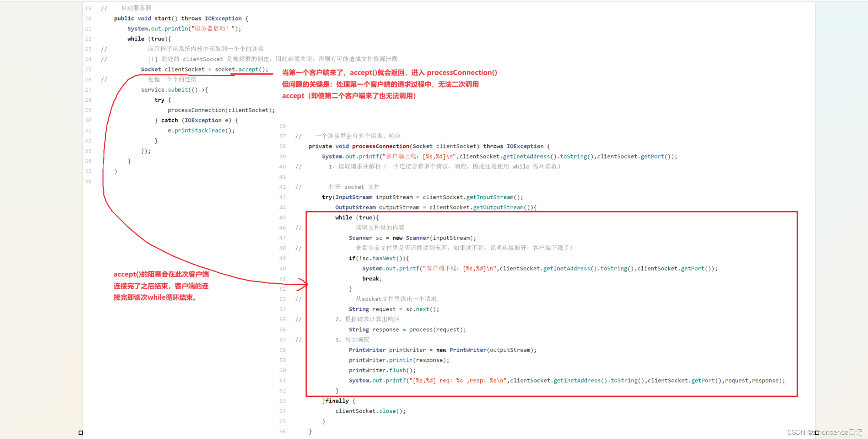The height and width of the screenshot is (439, 868).
Task: Click the 'break;' statement on line 51
Action: [372, 279]
